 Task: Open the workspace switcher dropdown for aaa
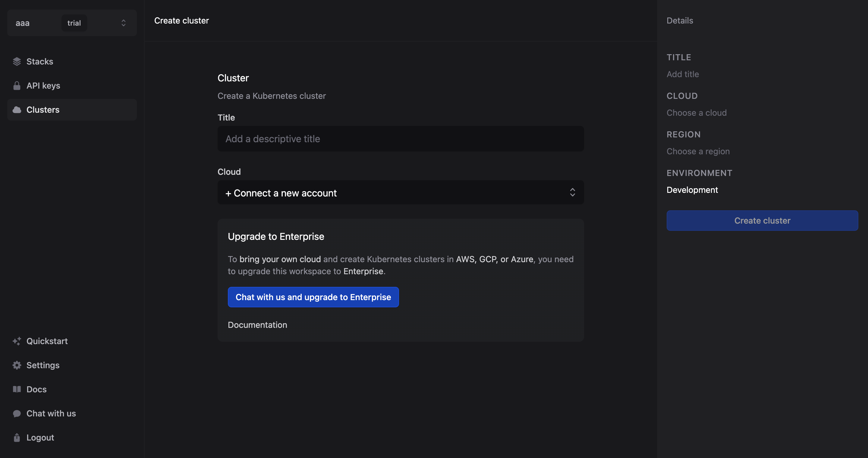coord(123,23)
